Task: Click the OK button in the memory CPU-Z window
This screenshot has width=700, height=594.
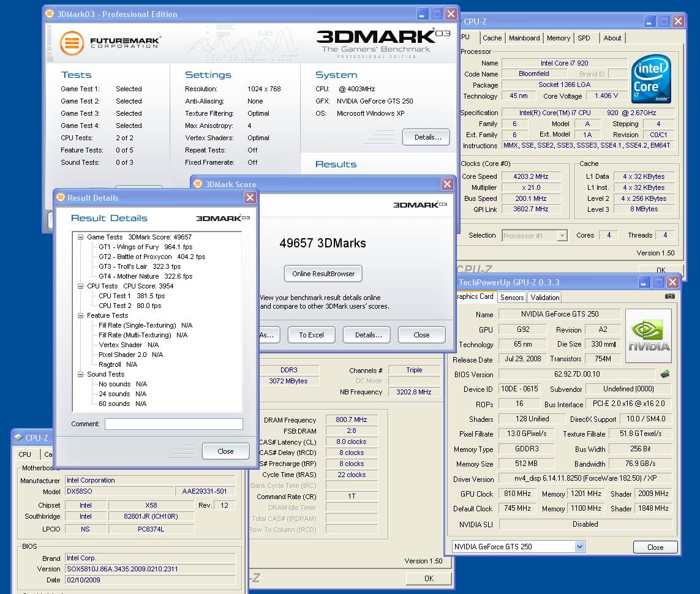Action: click(x=429, y=578)
